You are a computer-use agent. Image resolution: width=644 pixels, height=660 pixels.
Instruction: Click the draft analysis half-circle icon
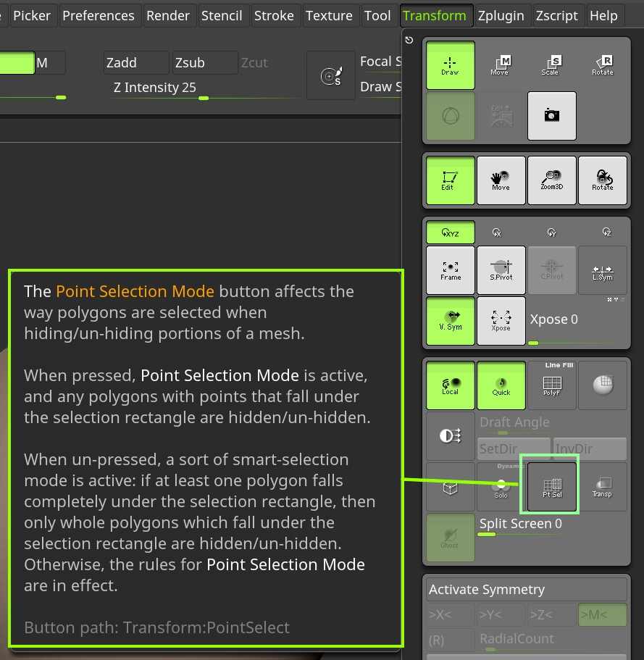click(451, 435)
